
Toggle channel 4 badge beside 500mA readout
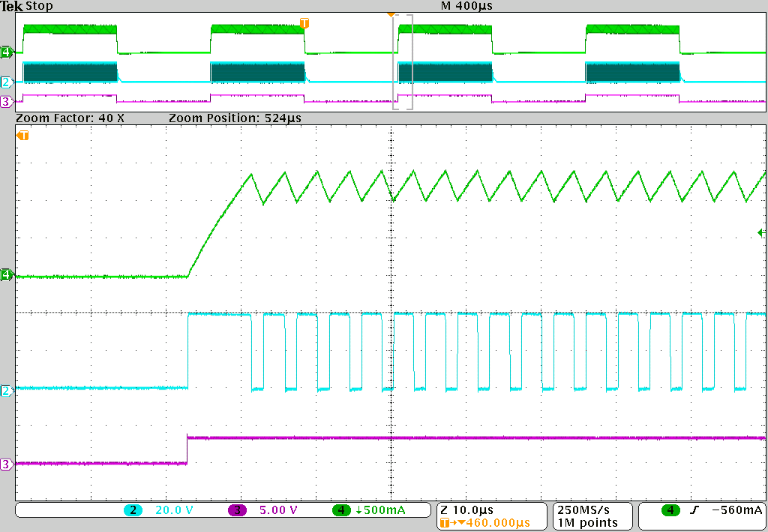pyautogui.click(x=342, y=510)
